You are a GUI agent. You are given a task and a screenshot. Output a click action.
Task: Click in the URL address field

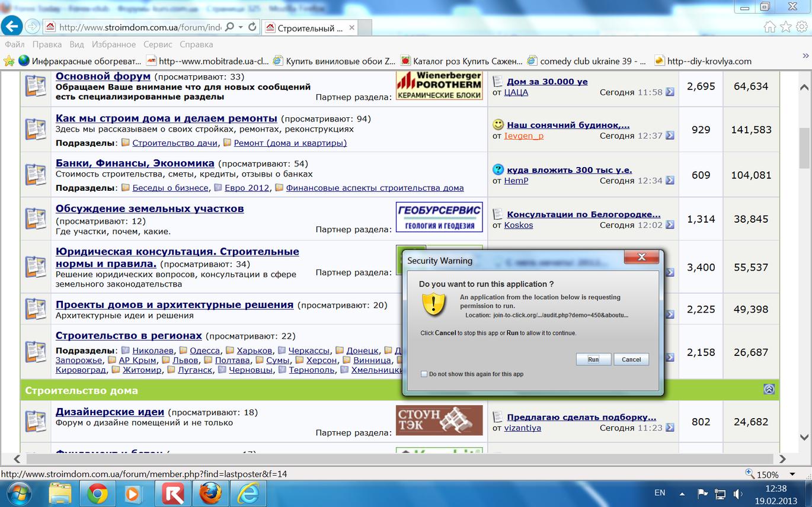[139, 27]
